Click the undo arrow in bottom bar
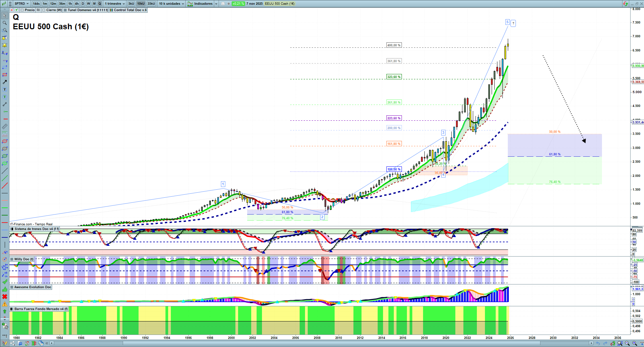Viewport: 644px width, 347px height. [598, 343]
